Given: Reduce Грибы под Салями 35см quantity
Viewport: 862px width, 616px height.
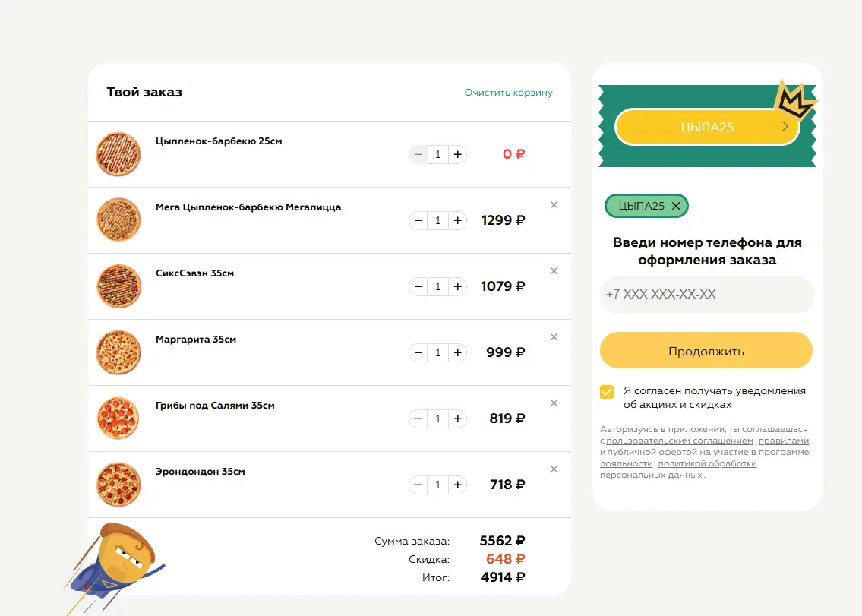Looking at the screenshot, I should coord(418,419).
